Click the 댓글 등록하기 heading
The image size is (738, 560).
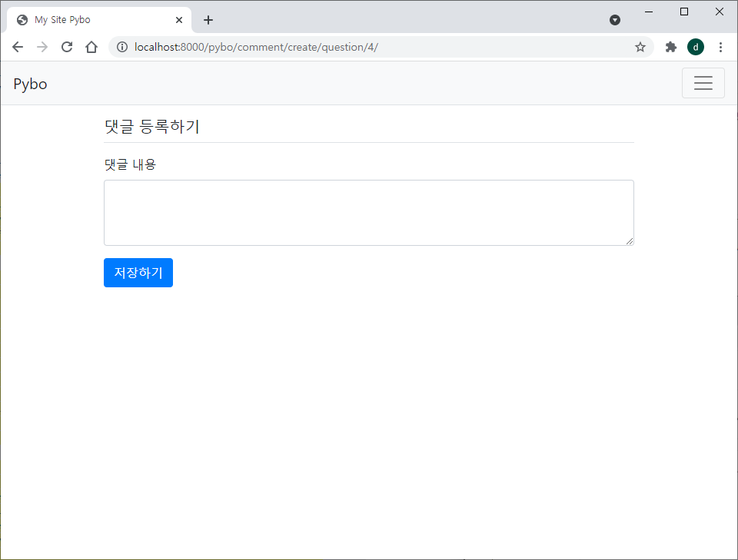(152, 127)
